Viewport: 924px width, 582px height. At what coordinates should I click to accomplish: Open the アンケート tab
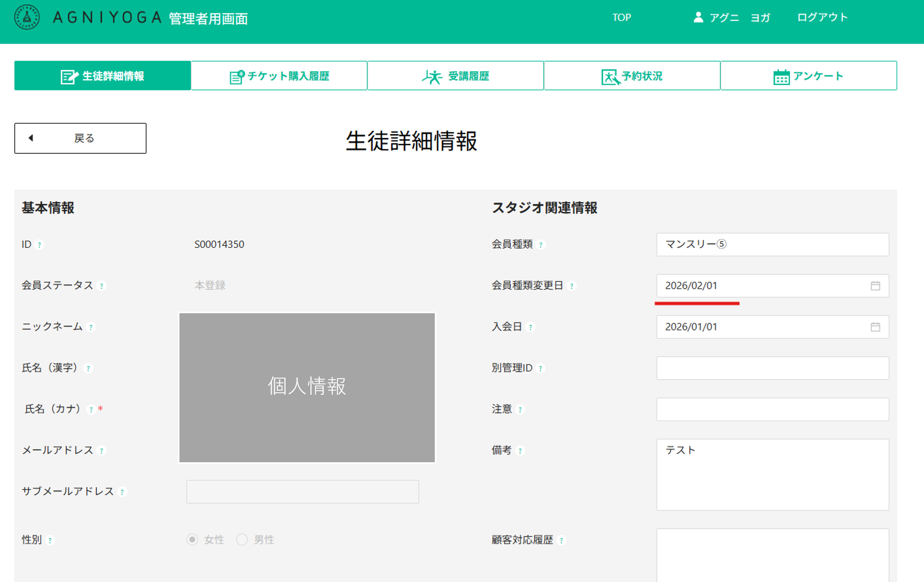click(x=808, y=76)
